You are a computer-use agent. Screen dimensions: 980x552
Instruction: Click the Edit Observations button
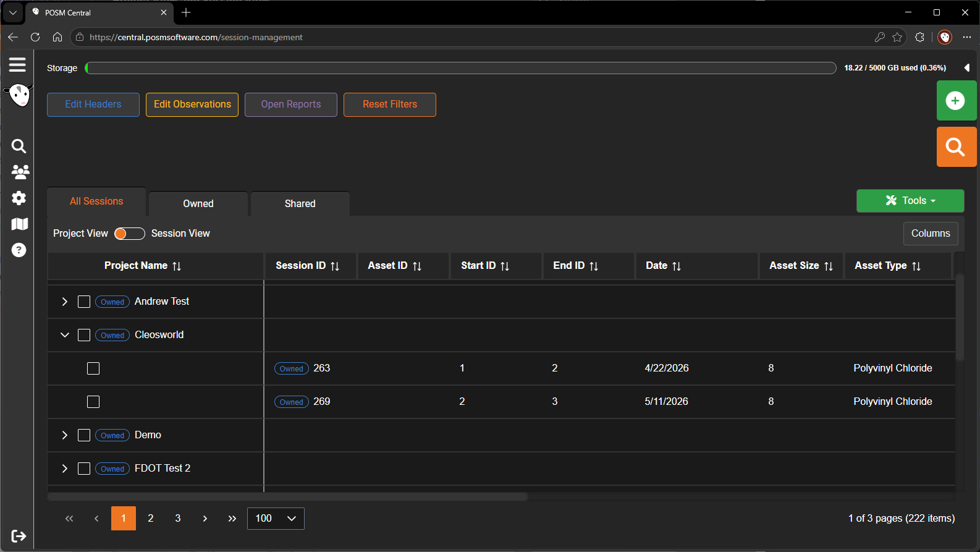(192, 104)
